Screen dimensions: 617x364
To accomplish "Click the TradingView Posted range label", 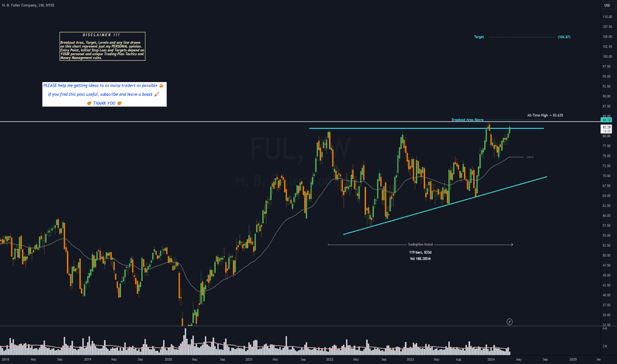I will 420,244.
